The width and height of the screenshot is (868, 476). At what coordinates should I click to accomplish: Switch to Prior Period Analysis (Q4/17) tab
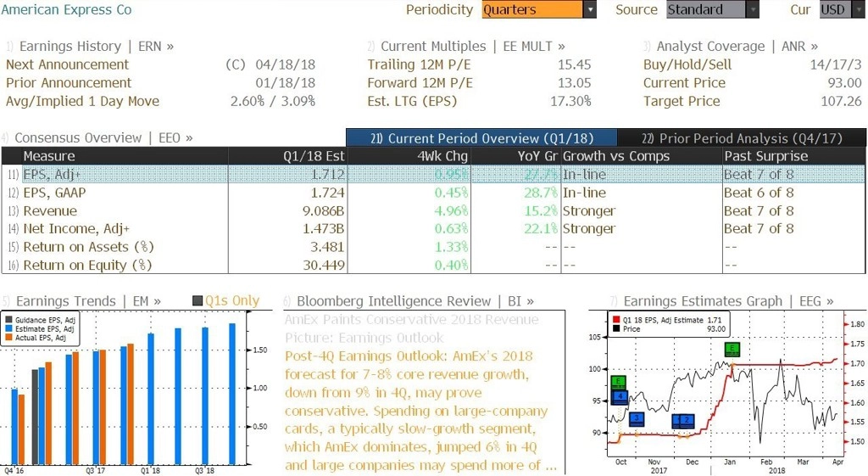(x=742, y=138)
